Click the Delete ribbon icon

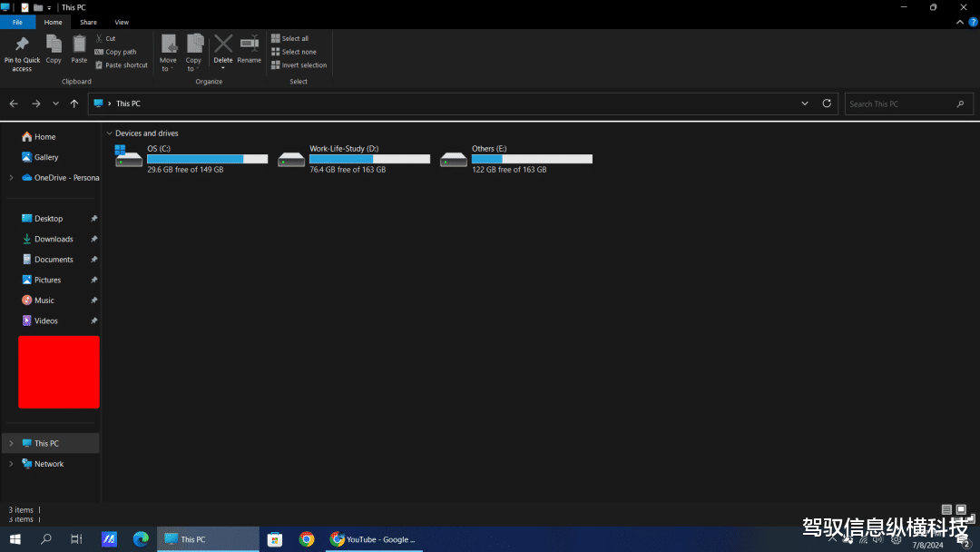[222, 45]
